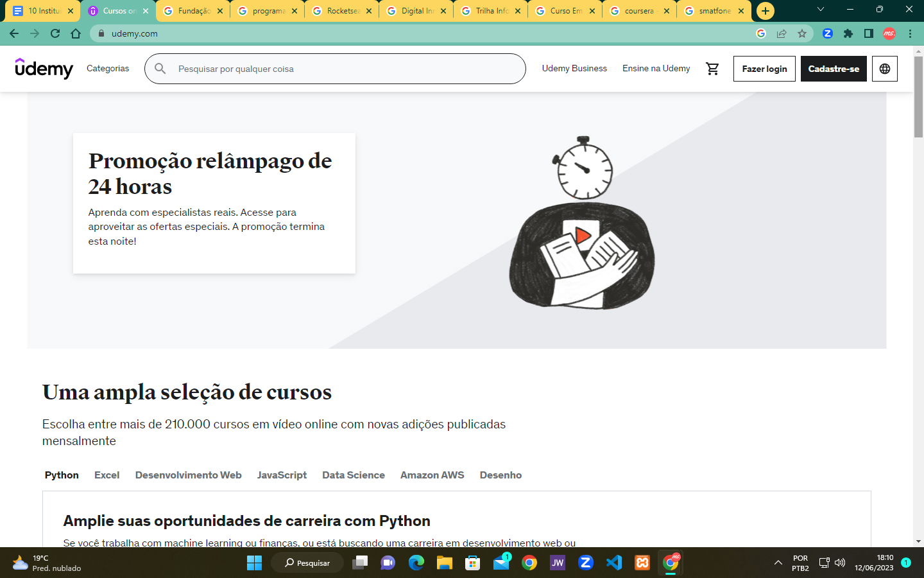Launch Microsoft Edge from taskbar
The height and width of the screenshot is (578, 924).
(x=416, y=563)
